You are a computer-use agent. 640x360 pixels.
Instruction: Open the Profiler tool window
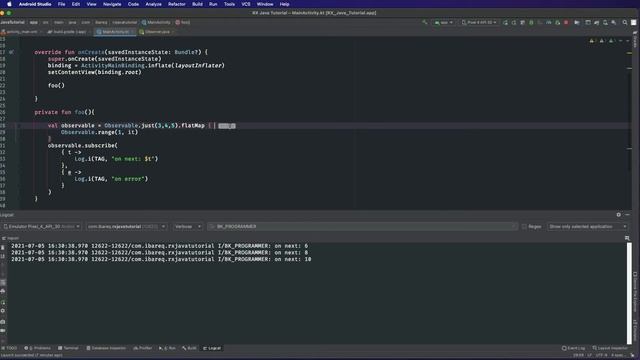tap(143, 348)
